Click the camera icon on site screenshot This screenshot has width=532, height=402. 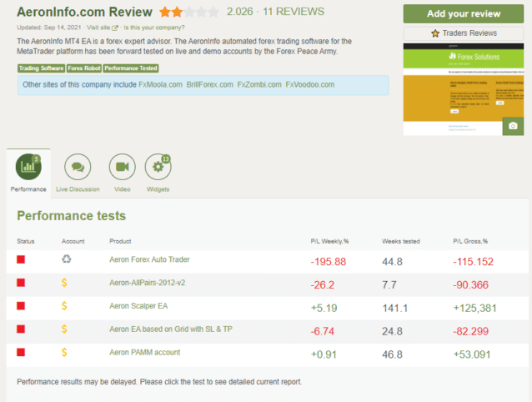513,126
